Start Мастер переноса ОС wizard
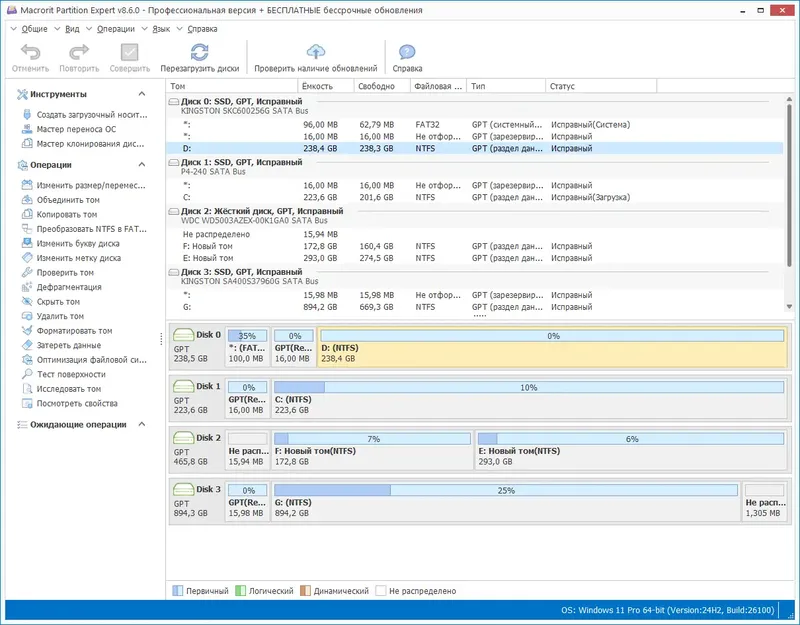Viewport: 800px width, 625px height. click(x=76, y=129)
